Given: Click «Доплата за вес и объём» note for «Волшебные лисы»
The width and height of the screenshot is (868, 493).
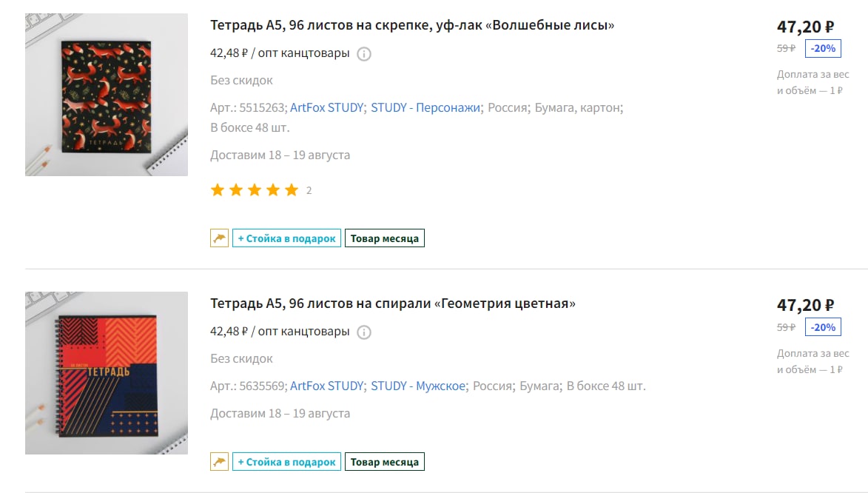Looking at the screenshot, I should (813, 82).
